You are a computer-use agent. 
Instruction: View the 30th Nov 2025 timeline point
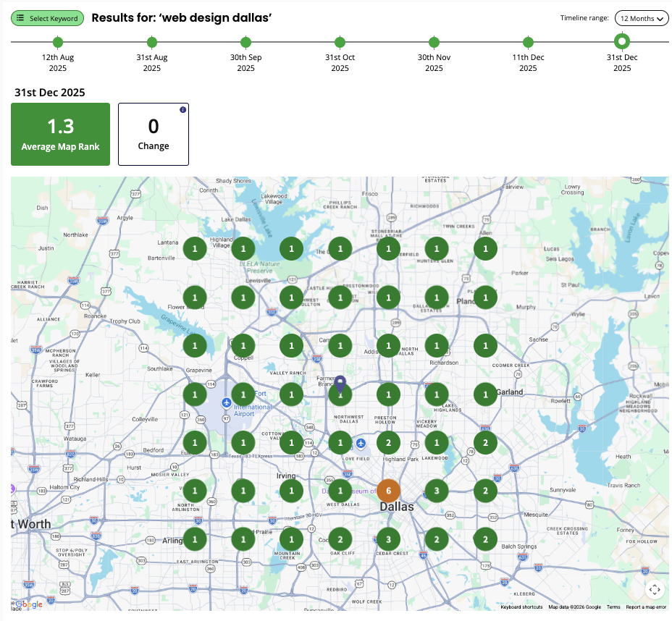pyautogui.click(x=434, y=43)
